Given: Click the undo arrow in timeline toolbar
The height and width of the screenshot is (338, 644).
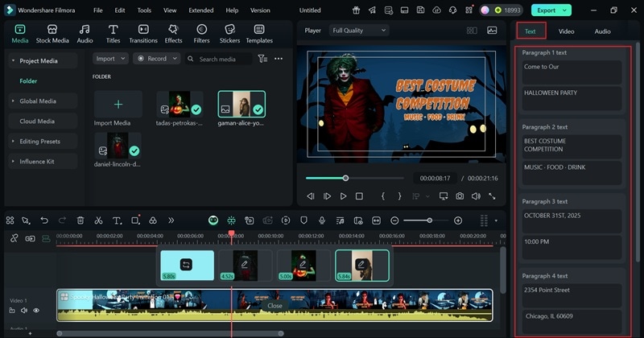Looking at the screenshot, I should (44, 221).
